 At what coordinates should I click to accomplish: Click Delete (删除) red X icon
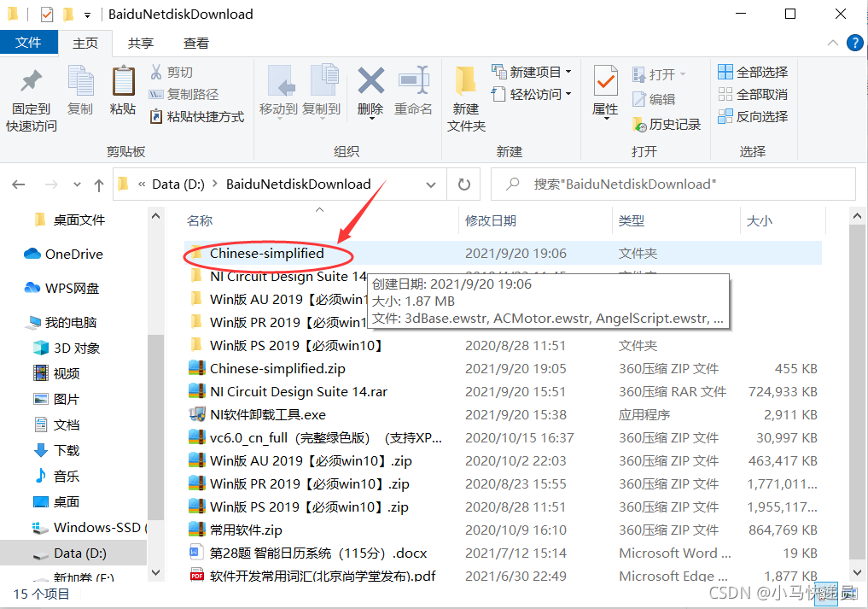pyautogui.click(x=370, y=81)
